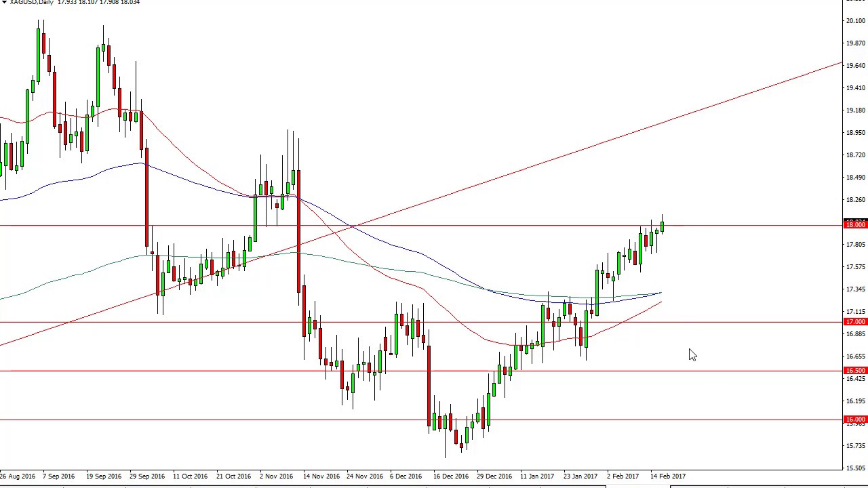
Task: Click the 11 Jan 2017 date label
Action: (537, 476)
